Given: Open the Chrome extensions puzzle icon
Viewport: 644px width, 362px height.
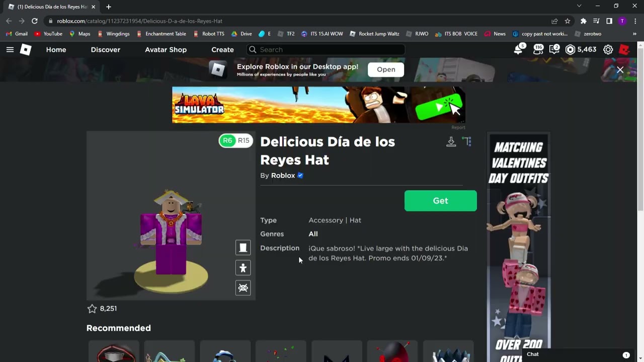Looking at the screenshot, I should click(584, 21).
